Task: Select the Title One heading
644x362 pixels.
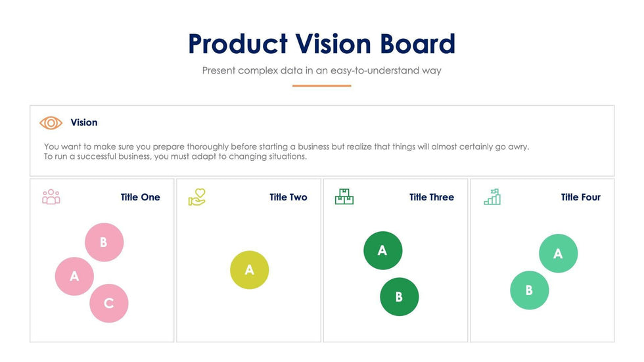Action: pos(140,197)
